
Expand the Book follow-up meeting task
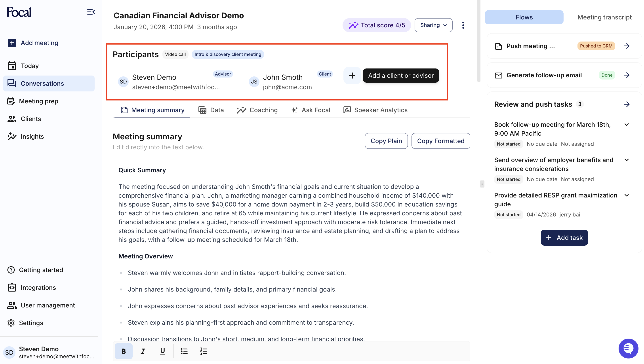(627, 125)
